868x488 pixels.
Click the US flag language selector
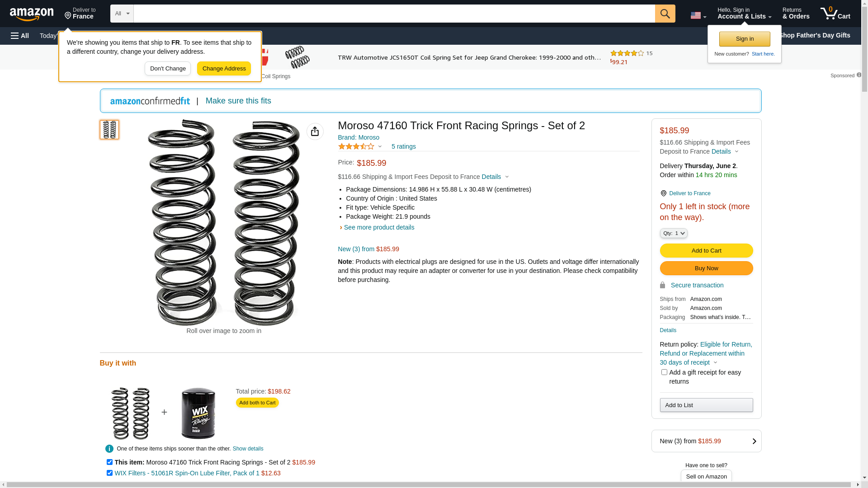(x=698, y=15)
